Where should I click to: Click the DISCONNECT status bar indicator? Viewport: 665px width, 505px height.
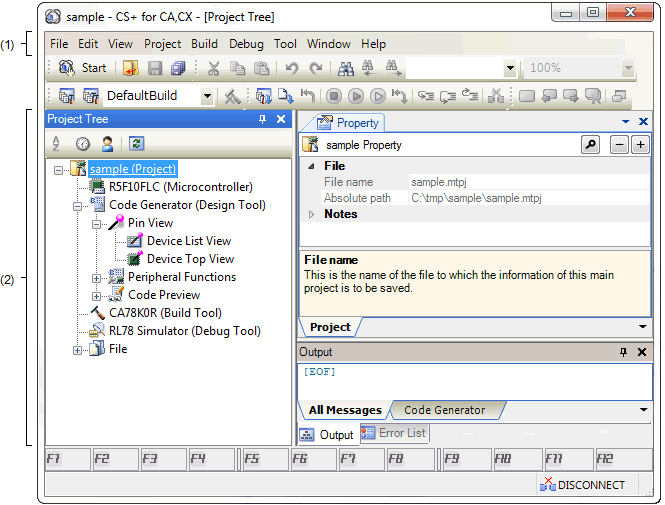582,485
